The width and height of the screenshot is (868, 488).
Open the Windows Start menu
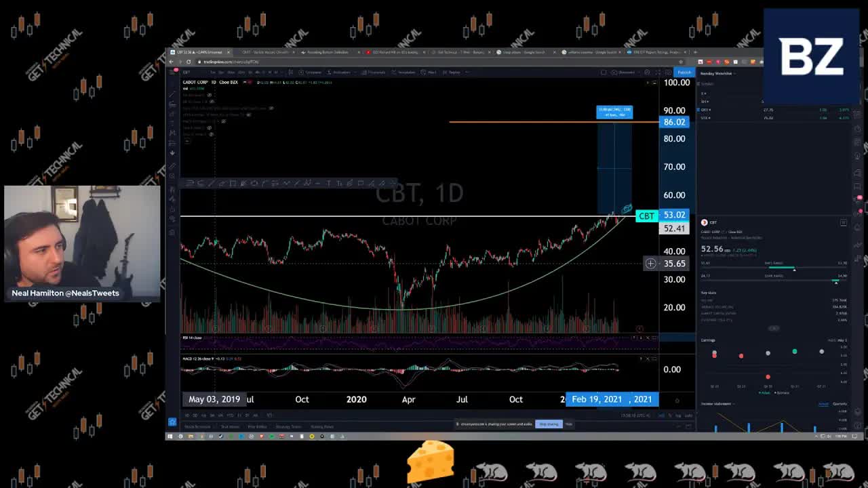[170, 436]
